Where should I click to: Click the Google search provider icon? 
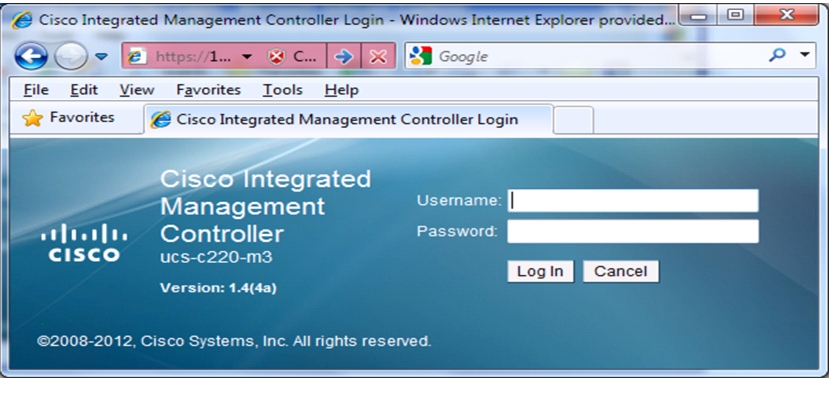(421, 56)
